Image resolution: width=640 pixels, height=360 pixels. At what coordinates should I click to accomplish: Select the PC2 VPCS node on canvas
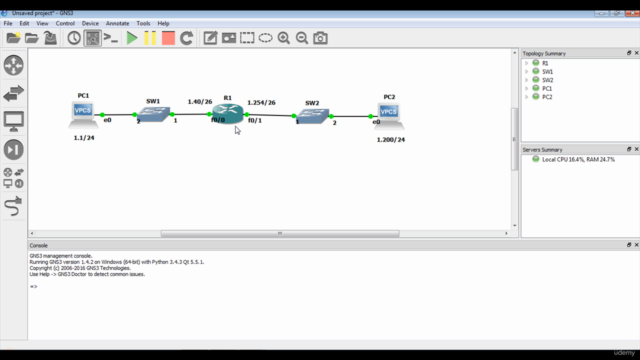tap(389, 116)
